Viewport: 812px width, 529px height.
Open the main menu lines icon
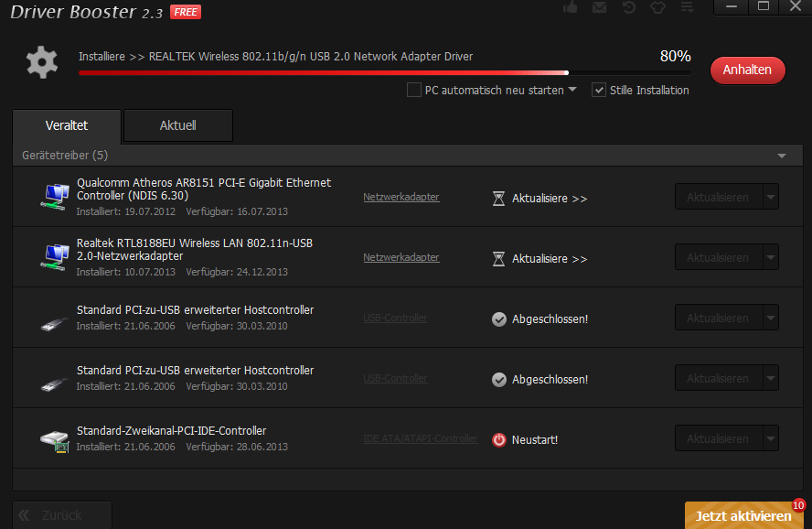(688, 7)
